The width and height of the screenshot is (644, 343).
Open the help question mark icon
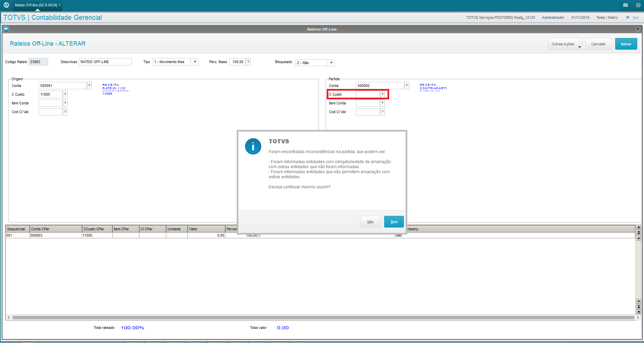coord(638,5)
